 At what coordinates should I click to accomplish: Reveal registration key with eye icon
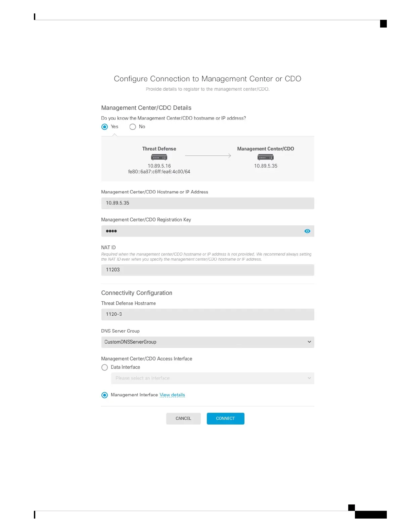tap(307, 231)
